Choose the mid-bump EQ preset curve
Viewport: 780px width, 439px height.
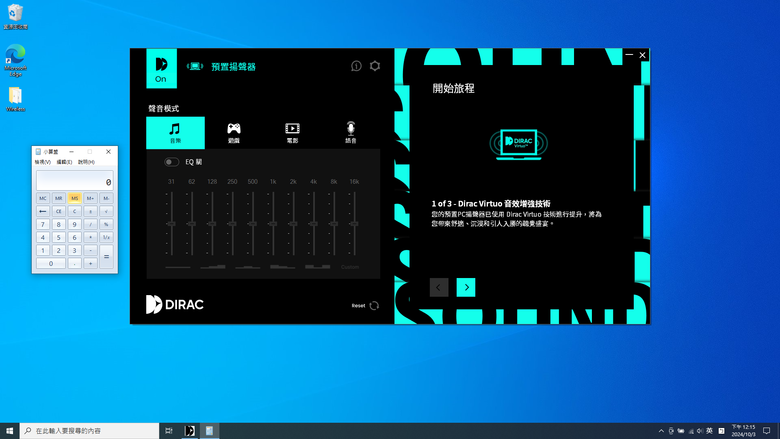tap(248, 267)
